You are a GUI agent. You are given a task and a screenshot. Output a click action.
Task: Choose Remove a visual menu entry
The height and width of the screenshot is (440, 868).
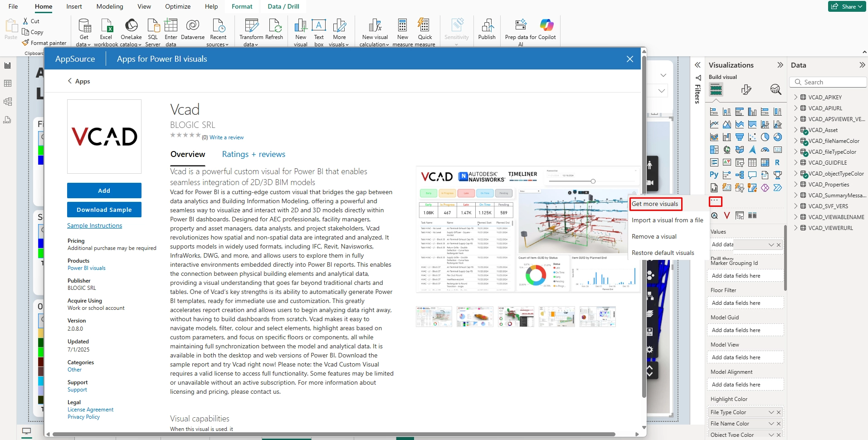[x=654, y=236]
